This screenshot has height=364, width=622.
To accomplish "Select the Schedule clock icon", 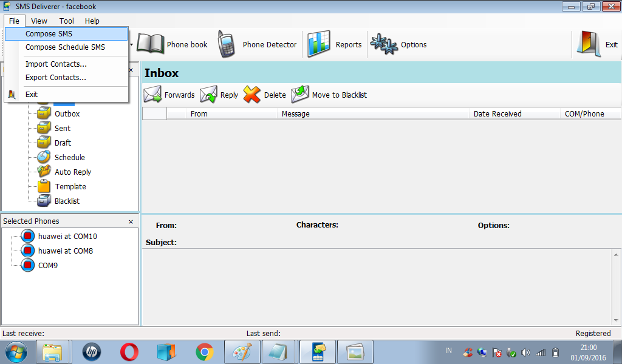I will 44,157.
